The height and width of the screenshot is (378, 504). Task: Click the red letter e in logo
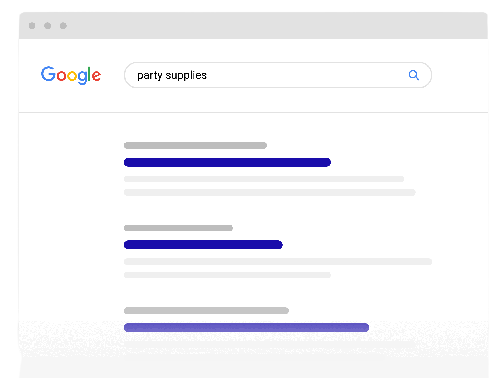click(96, 76)
